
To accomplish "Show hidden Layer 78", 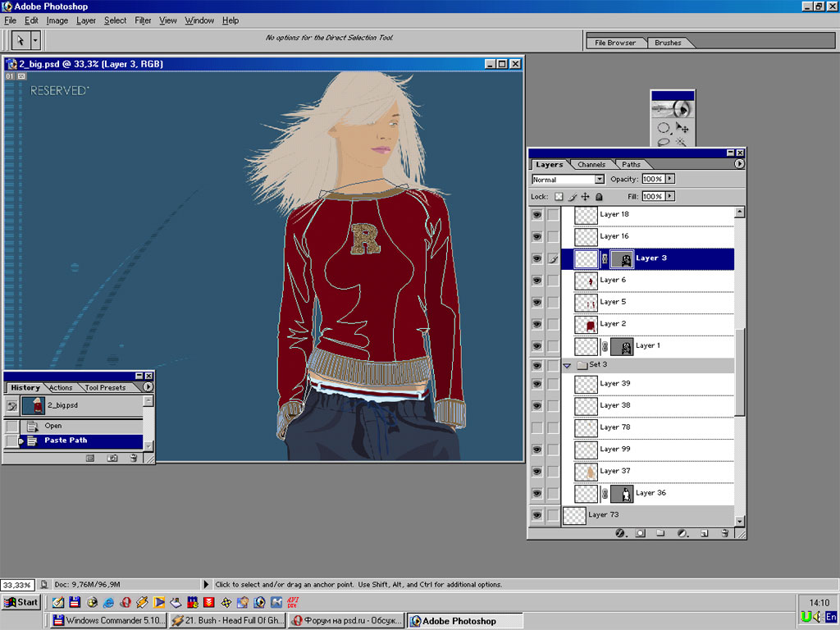I will (x=536, y=427).
